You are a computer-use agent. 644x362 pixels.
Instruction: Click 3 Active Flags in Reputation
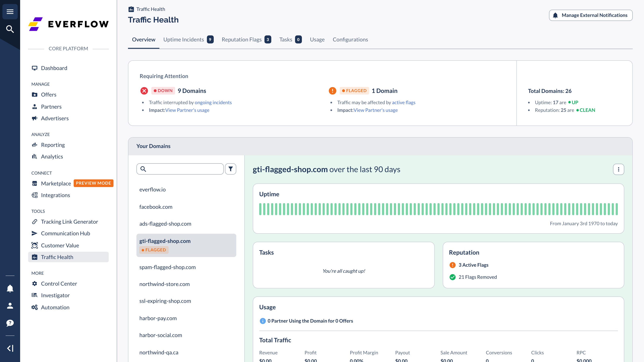click(x=473, y=265)
